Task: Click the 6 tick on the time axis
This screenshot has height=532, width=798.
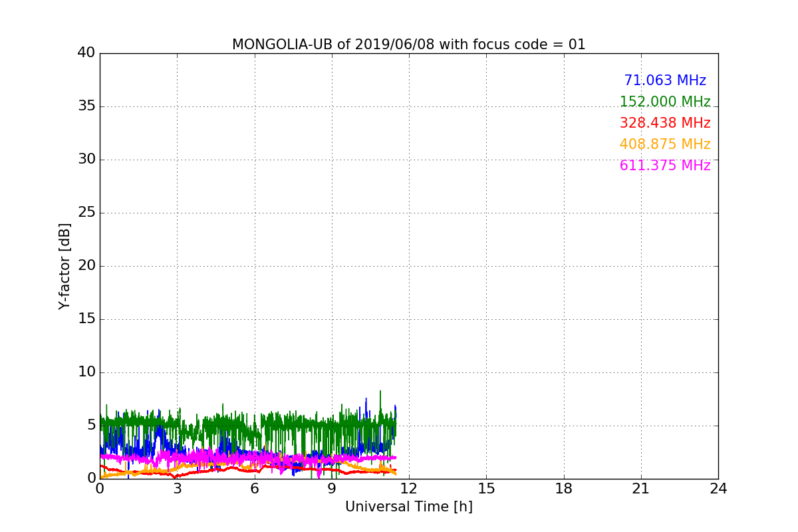Action: (255, 488)
